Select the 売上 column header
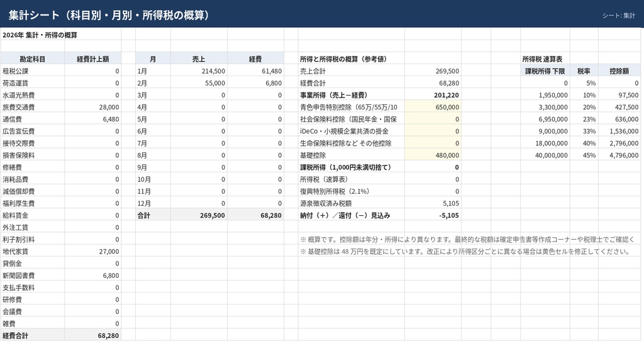 [x=199, y=59]
